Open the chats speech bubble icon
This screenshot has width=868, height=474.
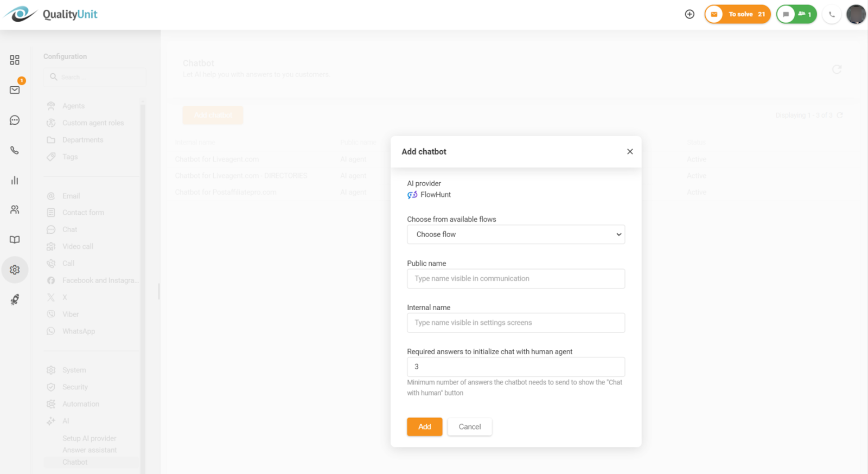click(x=15, y=120)
